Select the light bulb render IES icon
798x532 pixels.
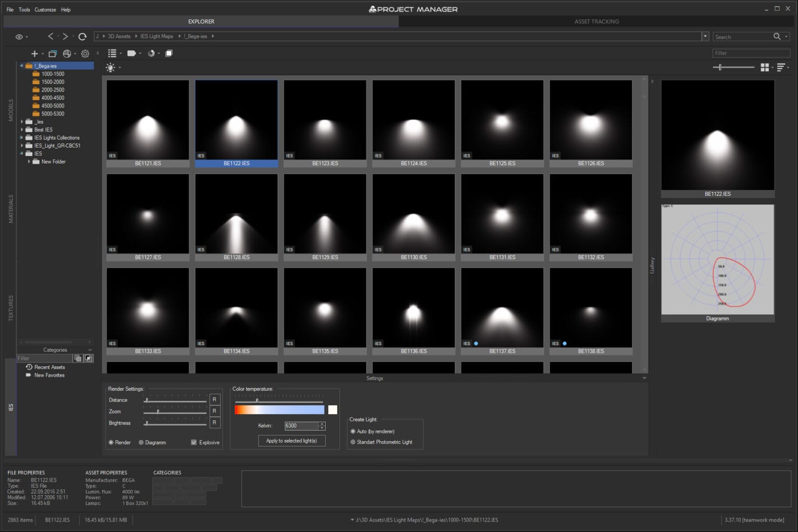(x=111, y=67)
